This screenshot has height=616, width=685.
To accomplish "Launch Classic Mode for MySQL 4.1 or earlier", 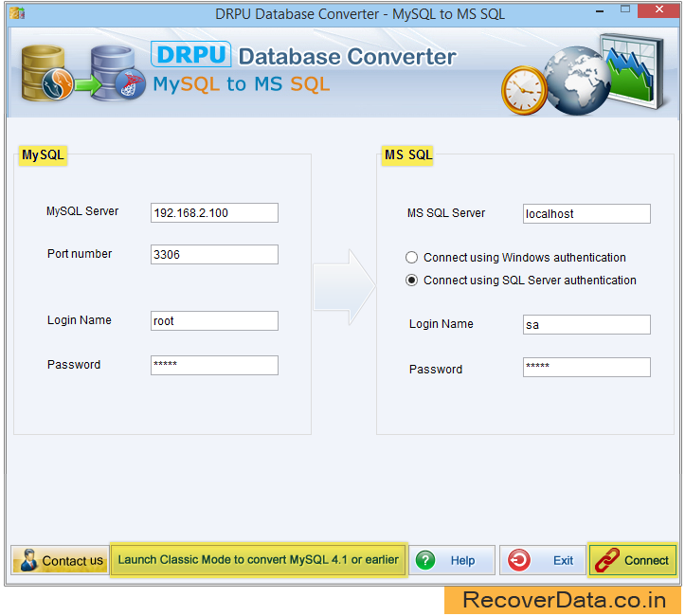I will point(259,560).
